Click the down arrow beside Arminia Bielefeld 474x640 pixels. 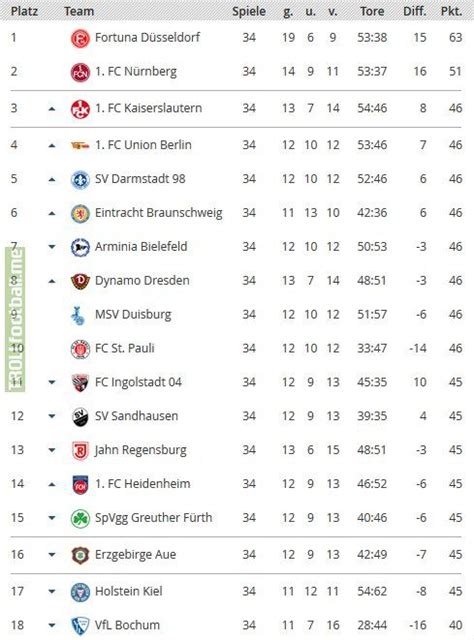[51, 247]
